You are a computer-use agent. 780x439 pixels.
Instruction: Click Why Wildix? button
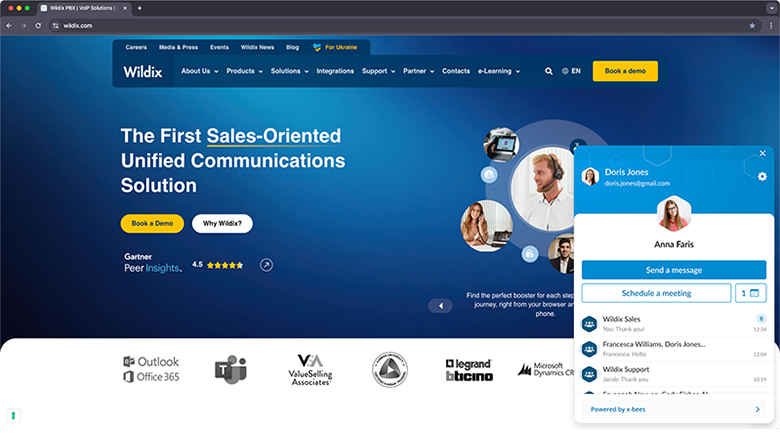click(222, 224)
